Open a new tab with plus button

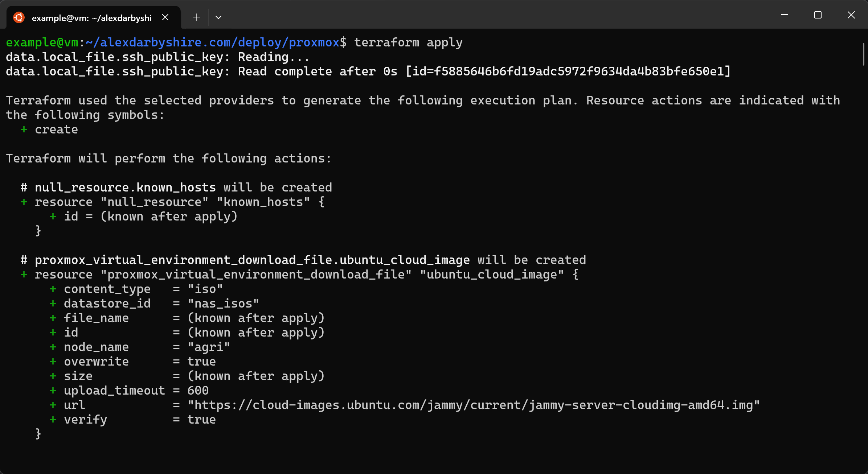[197, 17]
